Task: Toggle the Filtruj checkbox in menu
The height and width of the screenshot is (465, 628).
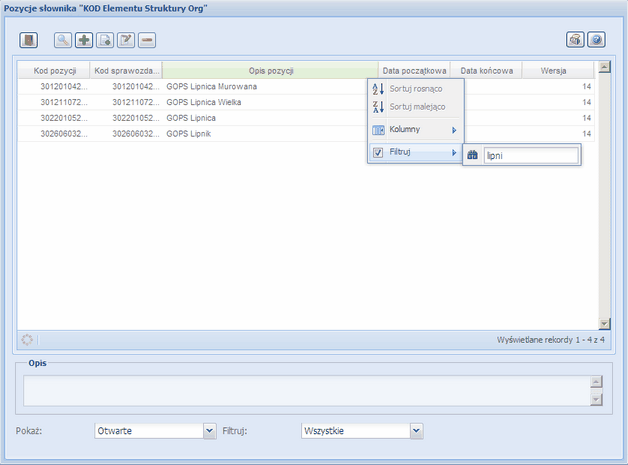Action: pos(378,153)
